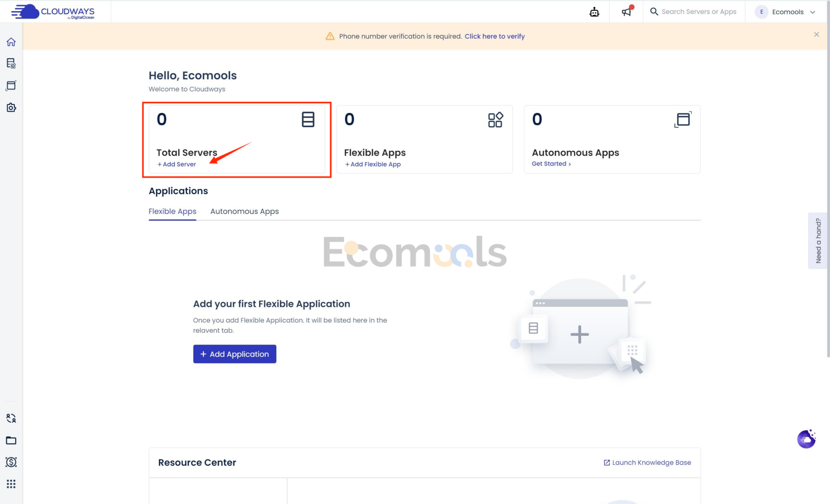Open the Applications sidebar icon
The image size is (830, 504).
(11, 86)
